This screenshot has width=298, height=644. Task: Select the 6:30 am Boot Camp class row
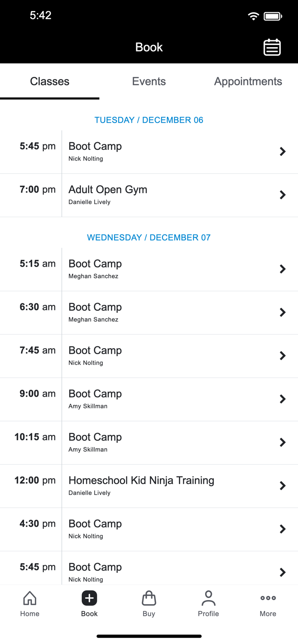click(x=149, y=312)
